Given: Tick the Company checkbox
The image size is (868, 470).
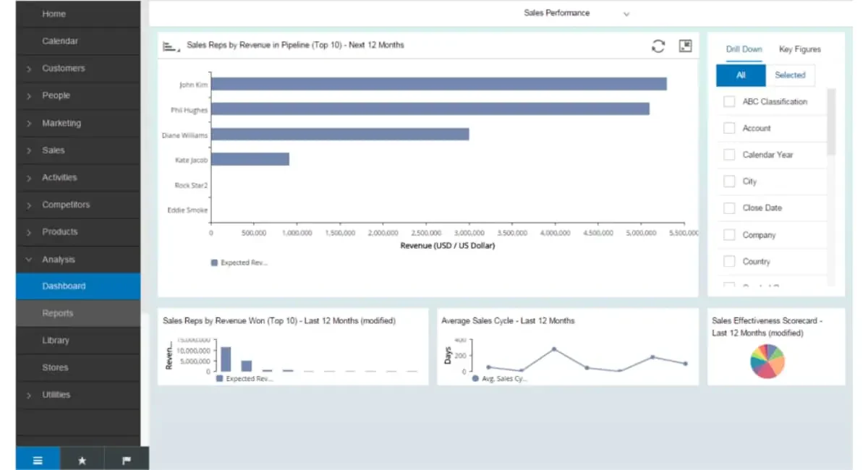Looking at the screenshot, I should click(x=729, y=235).
